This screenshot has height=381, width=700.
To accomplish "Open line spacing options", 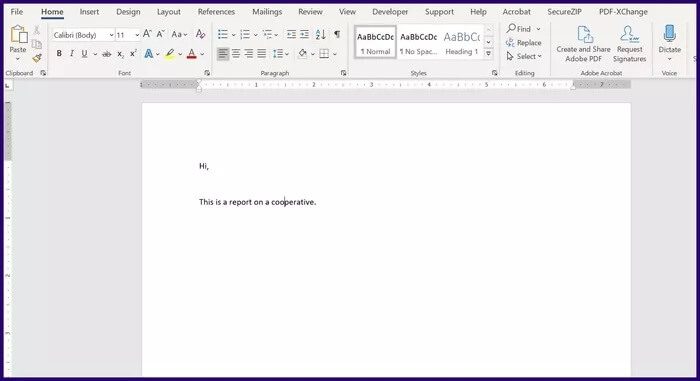I will pyautogui.click(x=281, y=54).
